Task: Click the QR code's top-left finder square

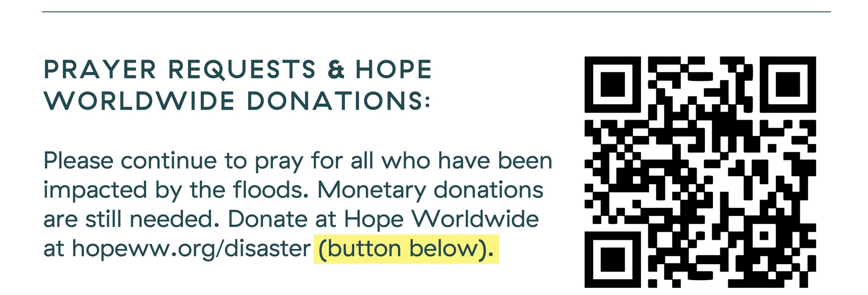Action: tap(613, 84)
